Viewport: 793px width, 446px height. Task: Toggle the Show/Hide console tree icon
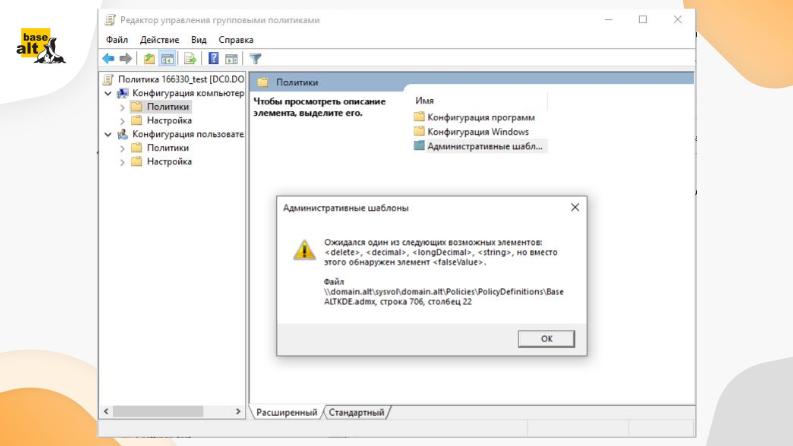pyautogui.click(x=166, y=58)
